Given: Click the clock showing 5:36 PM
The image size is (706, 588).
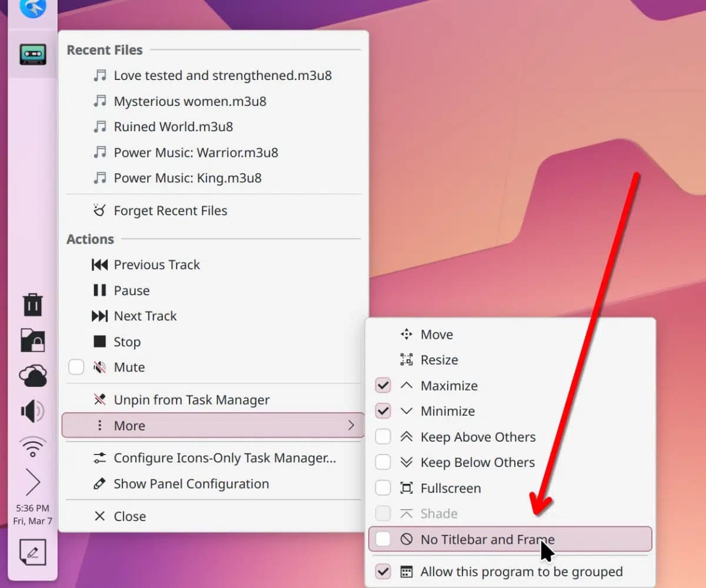Looking at the screenshot, I should pos(33,508).
